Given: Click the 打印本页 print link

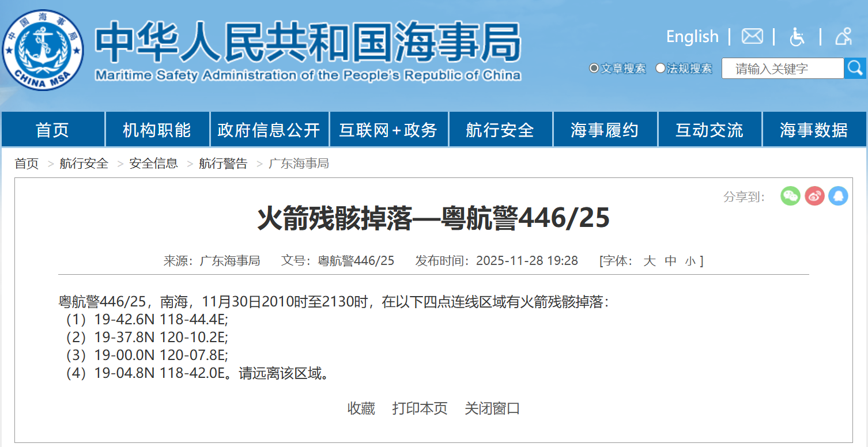Looking at the screenshot, I should (x=420, y=408).
